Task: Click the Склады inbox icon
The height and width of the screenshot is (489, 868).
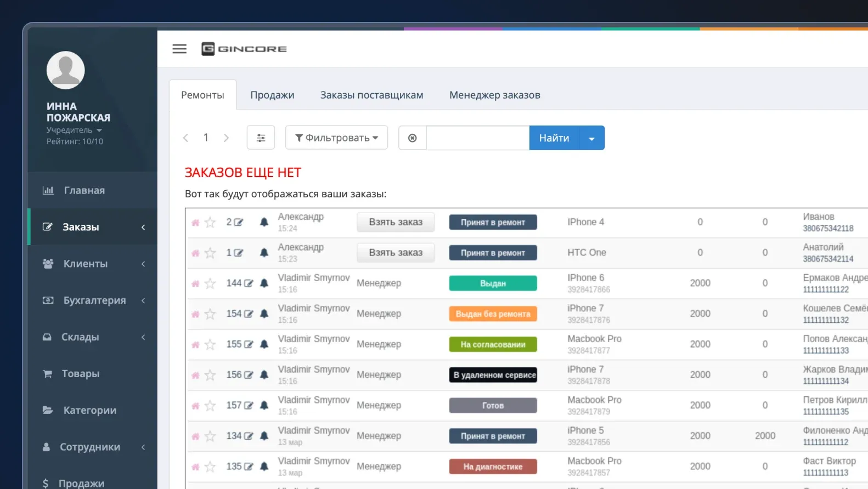Action: coord(47,337)
